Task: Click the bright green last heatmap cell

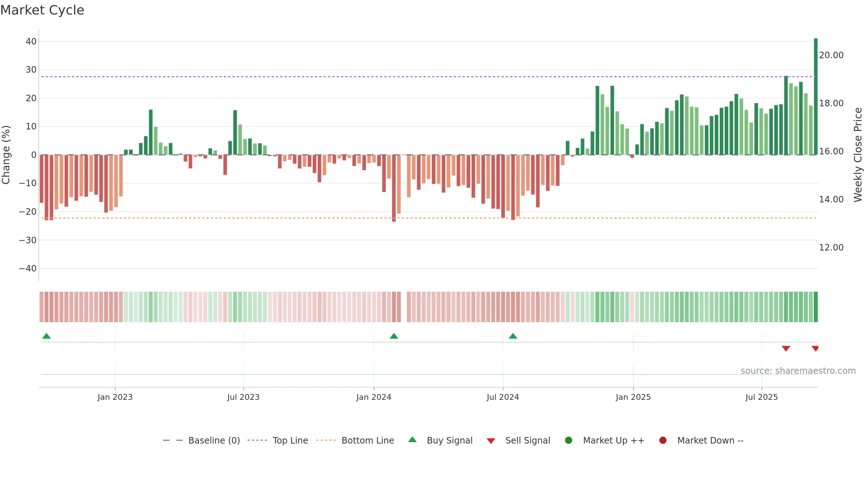Action: pyautogui.click(x=816, y=307)
